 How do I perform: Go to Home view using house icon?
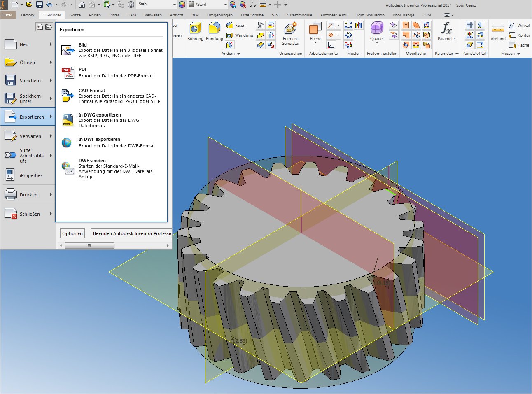(82, 5)
